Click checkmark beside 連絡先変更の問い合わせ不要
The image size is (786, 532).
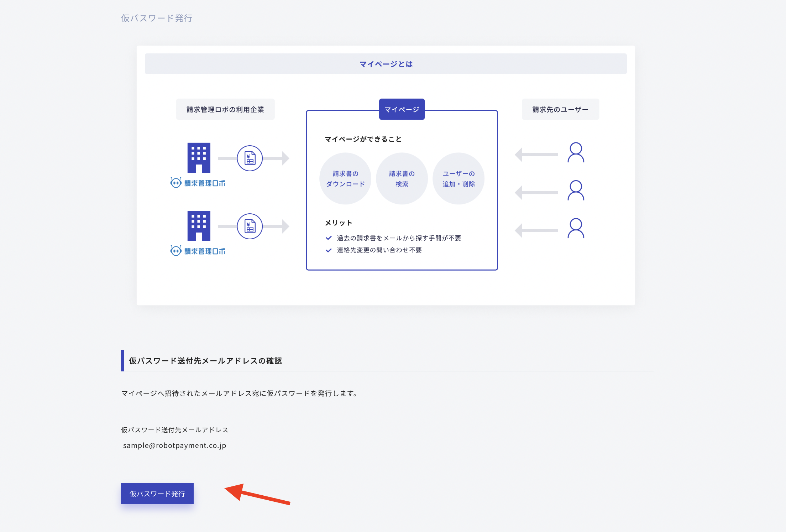click(x=329, y=250)
